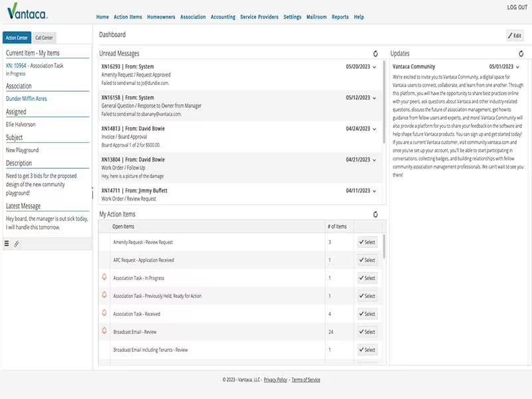
Task: Open message XN14813 from David Bowie
Action: pyautogui.click(x=239, y=137)
